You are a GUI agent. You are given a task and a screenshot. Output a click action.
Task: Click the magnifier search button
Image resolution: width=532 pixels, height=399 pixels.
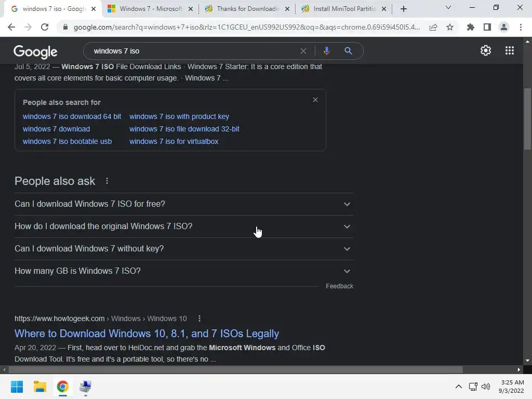pos(348,51)
